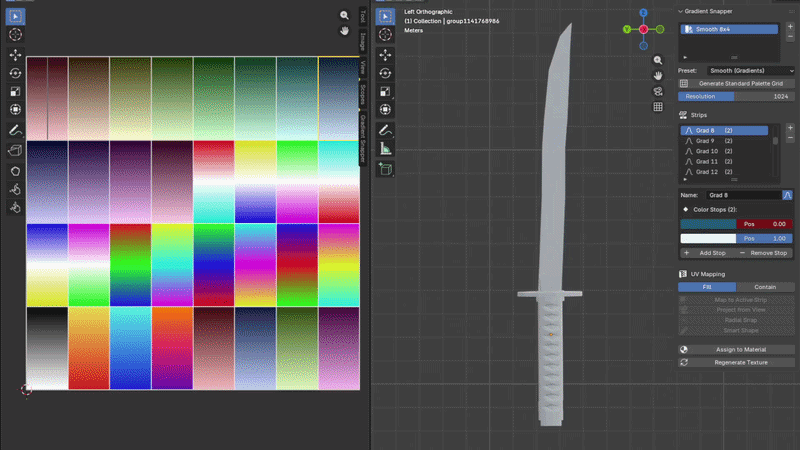
Task: Click the blue Z axis gizmo circle
Action: pos(643,13)
